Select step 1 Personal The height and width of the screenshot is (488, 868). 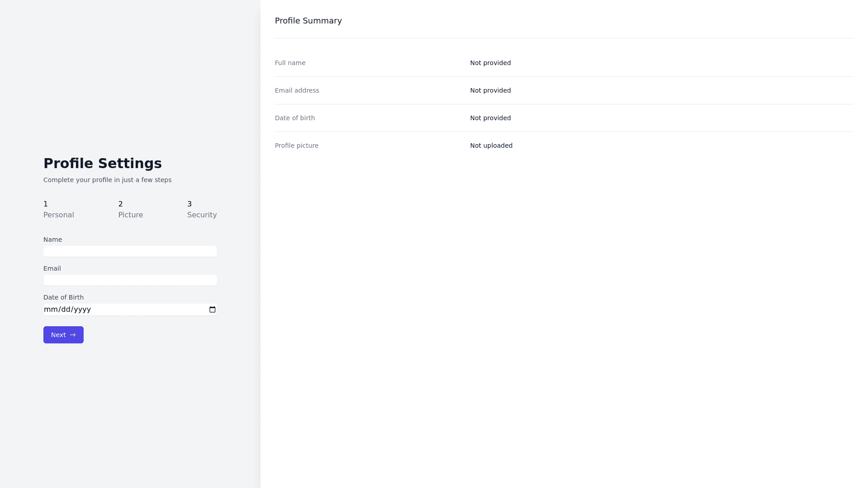coord(59,210)
